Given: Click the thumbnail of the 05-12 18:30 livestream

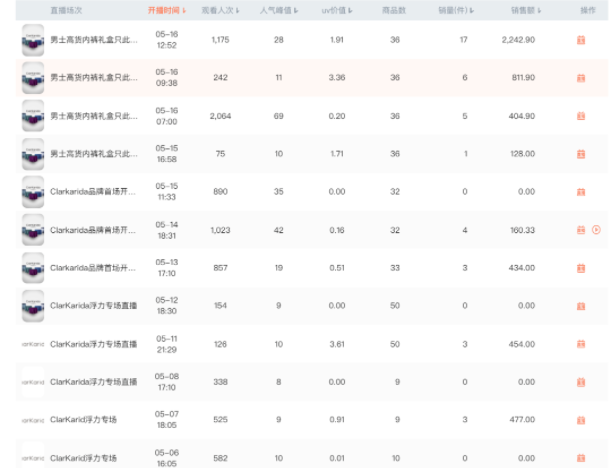Looking at the screenshot, I should [x=34, y=306].
